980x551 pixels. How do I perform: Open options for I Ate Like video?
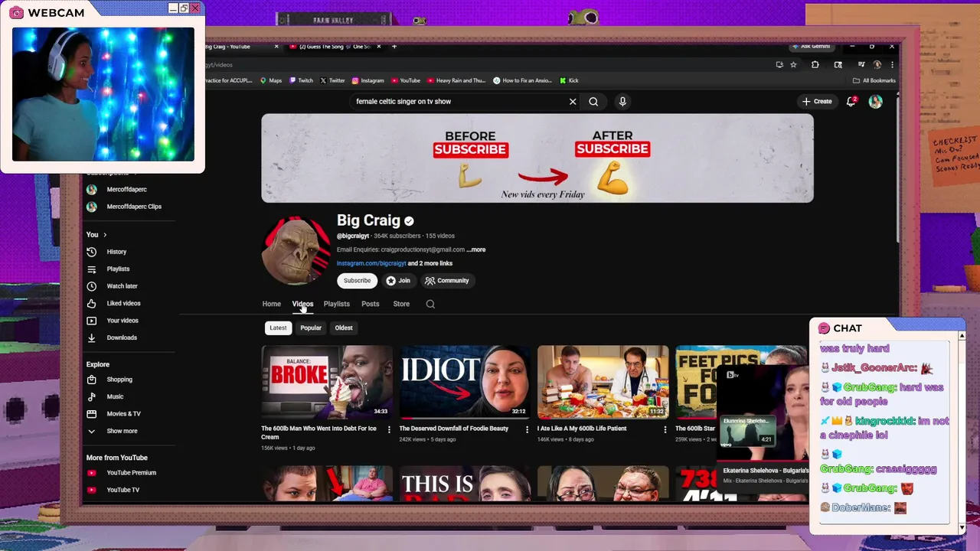pyautogui.click(x=665, y=429)
